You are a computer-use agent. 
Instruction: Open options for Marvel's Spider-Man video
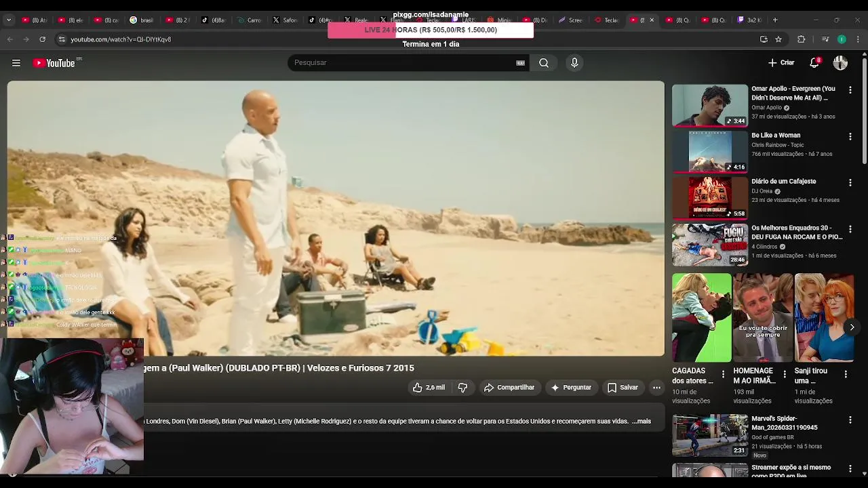[850, 420]
